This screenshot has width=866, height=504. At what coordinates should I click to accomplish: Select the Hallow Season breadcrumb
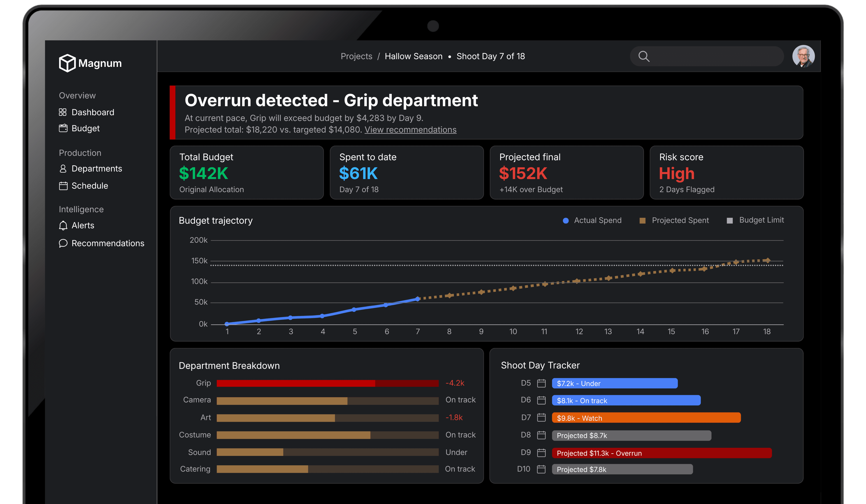click(x=413, y=56)
